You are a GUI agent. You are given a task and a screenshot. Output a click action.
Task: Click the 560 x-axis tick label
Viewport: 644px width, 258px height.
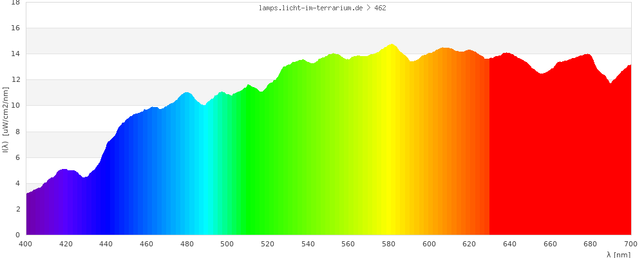tap(348, 244)
